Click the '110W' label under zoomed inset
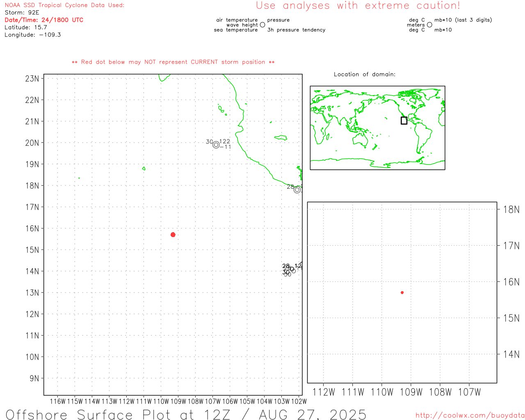This screenshot has width=525, height=420. coord(382,392)
